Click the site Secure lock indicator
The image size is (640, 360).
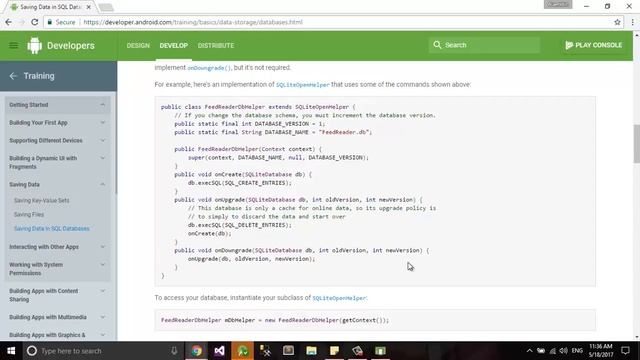point(61,22)
